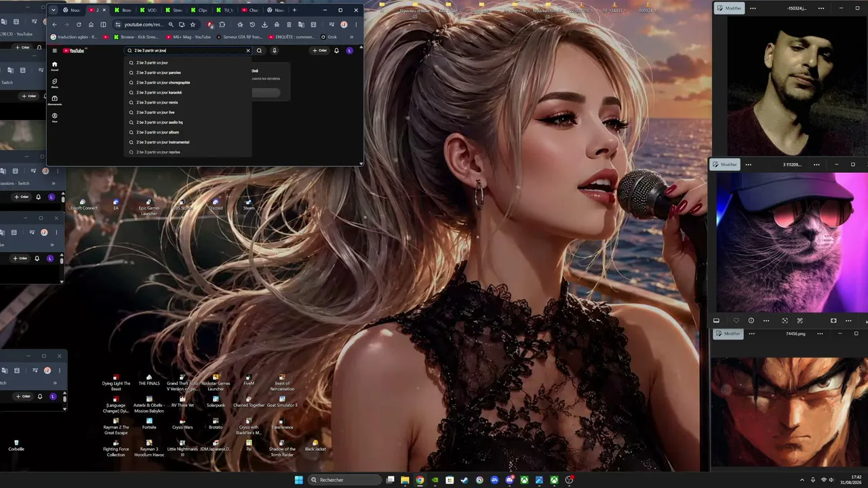
Task: Open the Chrome tab search dropdown
Action: click(54, 10)
